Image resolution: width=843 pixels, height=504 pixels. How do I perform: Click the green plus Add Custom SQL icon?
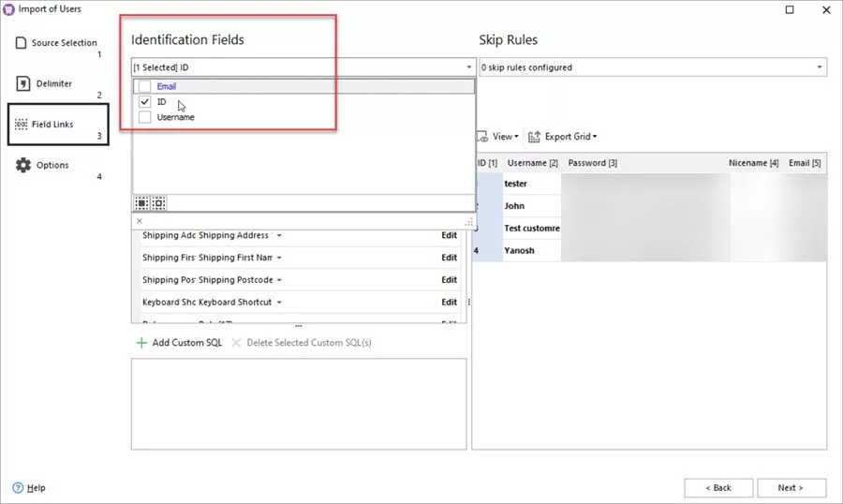coord(141,343)
